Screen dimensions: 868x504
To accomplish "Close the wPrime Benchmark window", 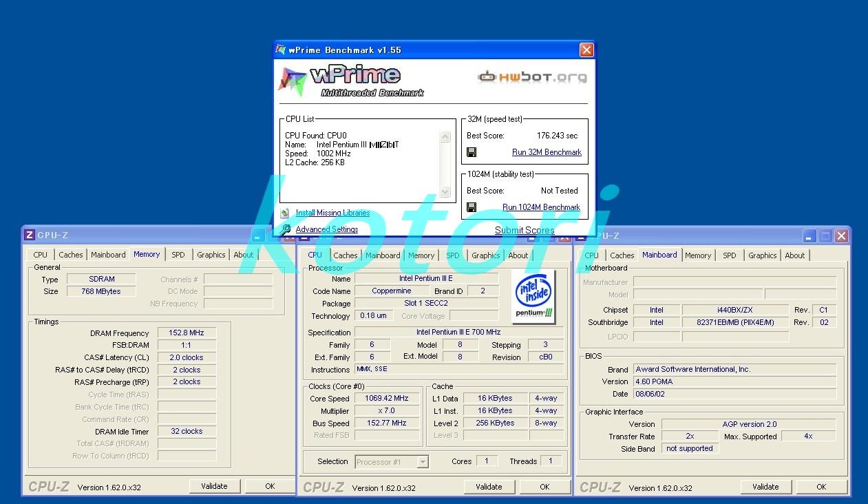I will click(x=586, y=50).
